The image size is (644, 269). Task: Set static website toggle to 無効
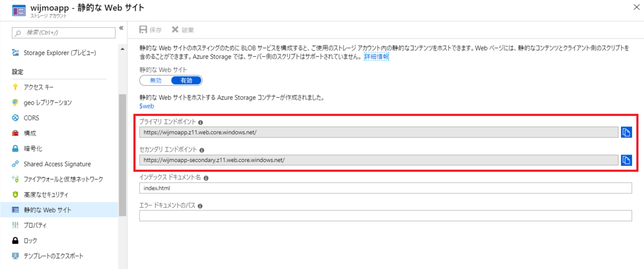[156, 81]
